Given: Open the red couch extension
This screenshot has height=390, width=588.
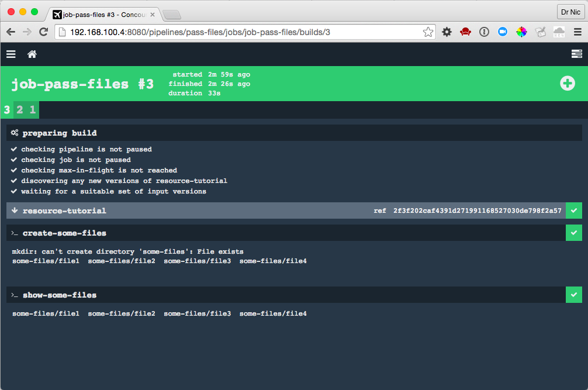Looking at the screenshot, I should [x=465, y=32].
